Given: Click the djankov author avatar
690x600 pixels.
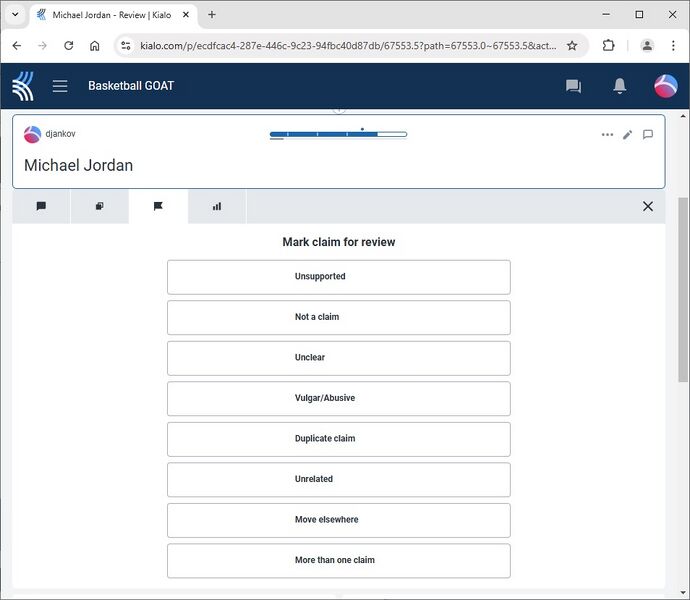Looking at the screenshot, I should pyautogui.click(x=33, y=134).
